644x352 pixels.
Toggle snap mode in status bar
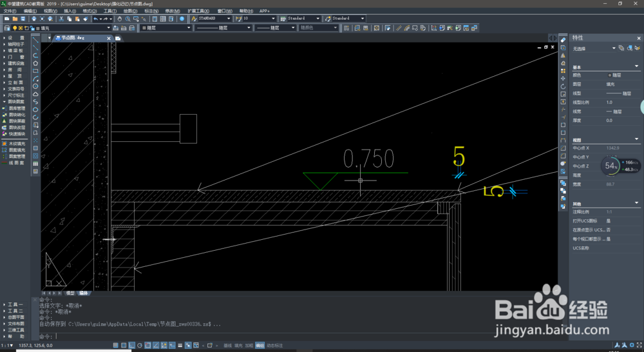tap(115, 346)
